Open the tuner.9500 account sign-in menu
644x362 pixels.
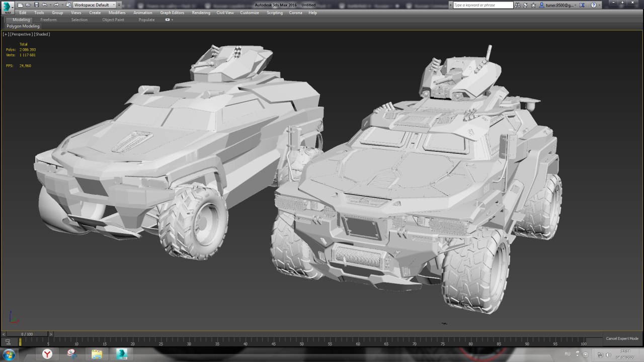(558, 5)
